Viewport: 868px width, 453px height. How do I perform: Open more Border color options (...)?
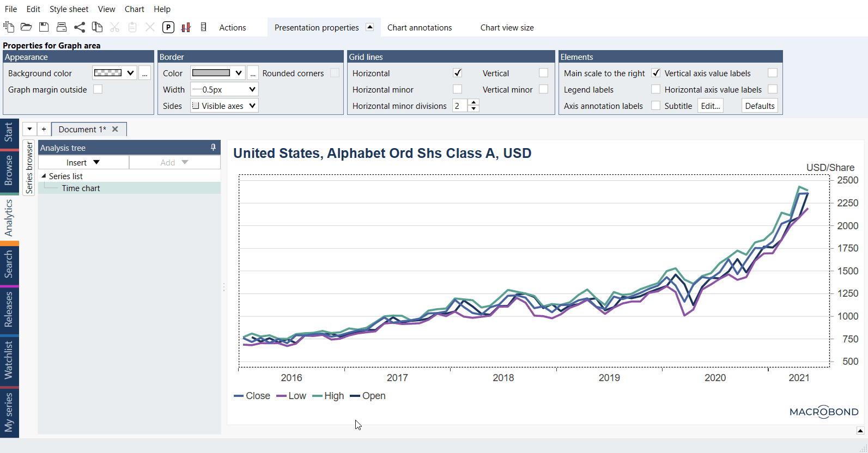click(x=253, y=73)
